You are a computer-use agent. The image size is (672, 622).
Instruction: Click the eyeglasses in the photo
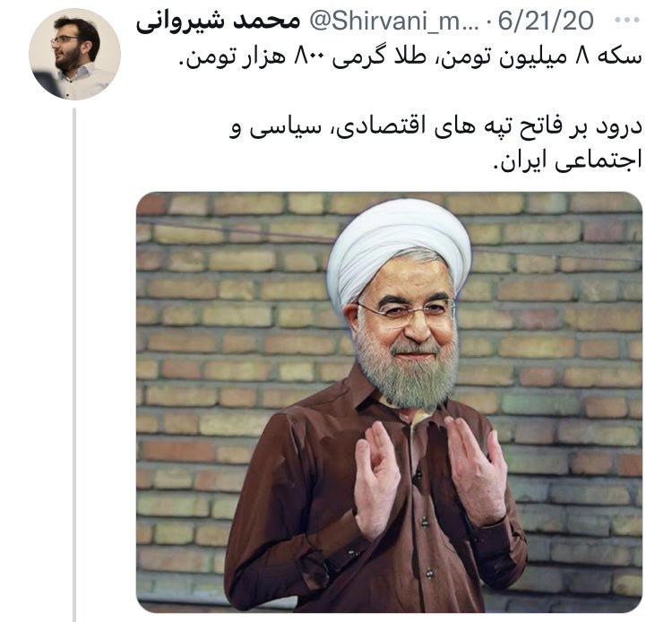pyautogui.click(x=405, y=315)
